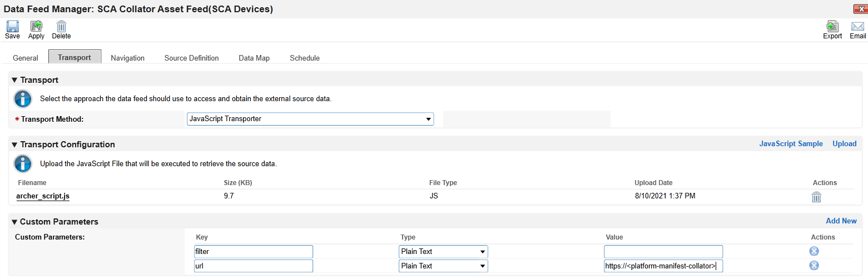Remove the url custom parameter row
This screenshot has width=868, height=279.
tap(814, 266)
